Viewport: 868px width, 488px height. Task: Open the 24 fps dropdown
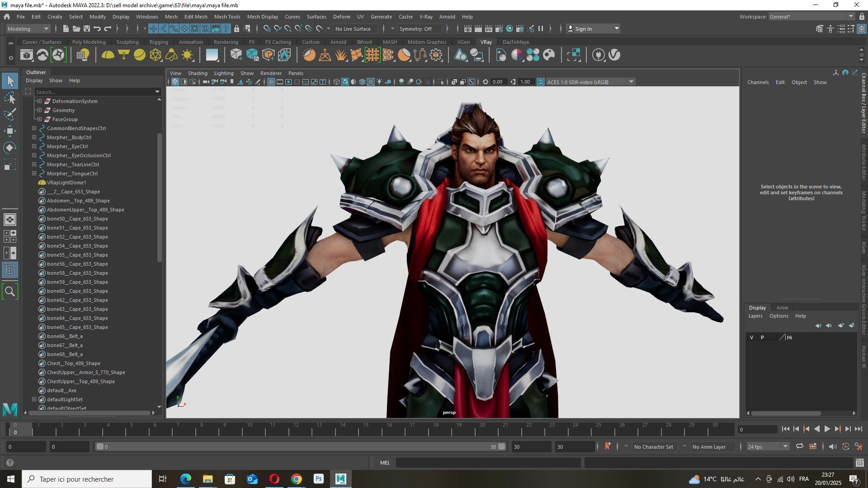tap(768, 446)
